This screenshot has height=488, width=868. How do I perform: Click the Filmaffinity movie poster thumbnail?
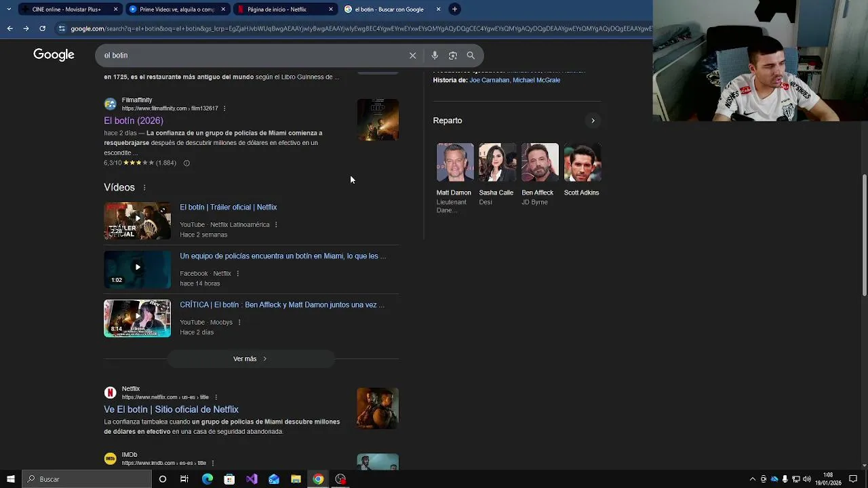(x=378, y=120)
